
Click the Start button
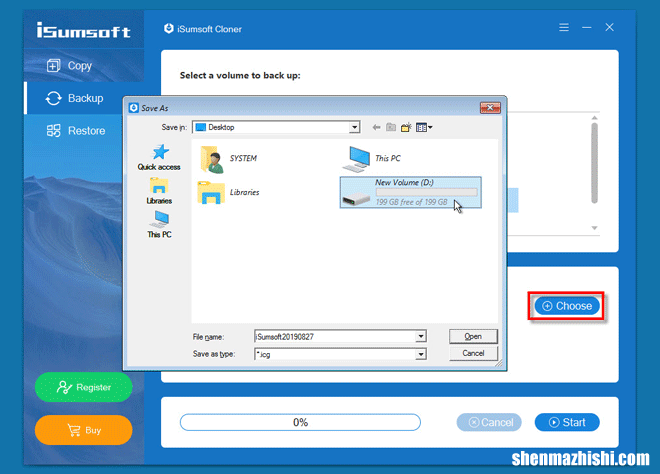click(x=567, y=422)
